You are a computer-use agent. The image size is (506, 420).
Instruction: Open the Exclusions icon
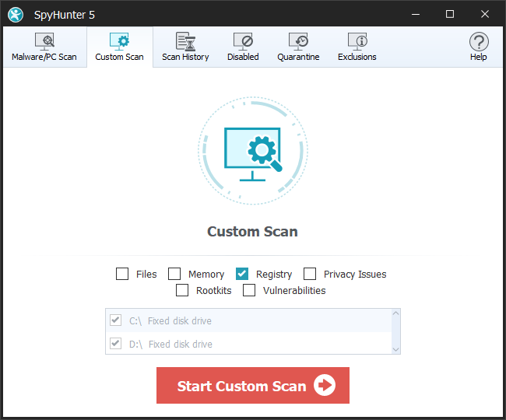pos(357,41)
